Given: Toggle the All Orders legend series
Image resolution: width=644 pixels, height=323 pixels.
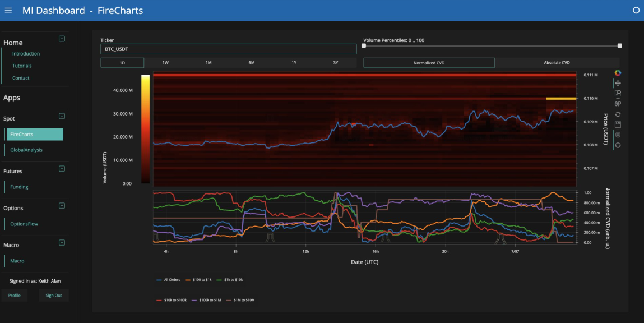Looking at the screenshot, I should click(x=173, y=279).
